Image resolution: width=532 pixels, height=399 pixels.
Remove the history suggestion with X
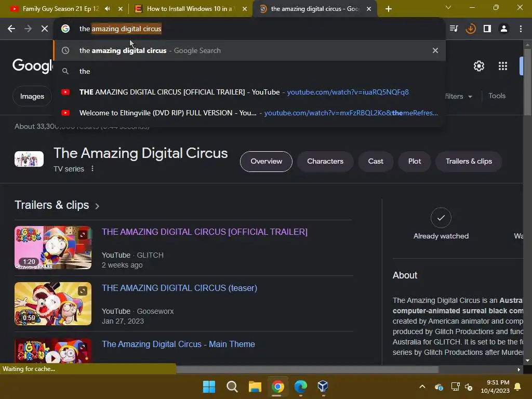[435, 50]
